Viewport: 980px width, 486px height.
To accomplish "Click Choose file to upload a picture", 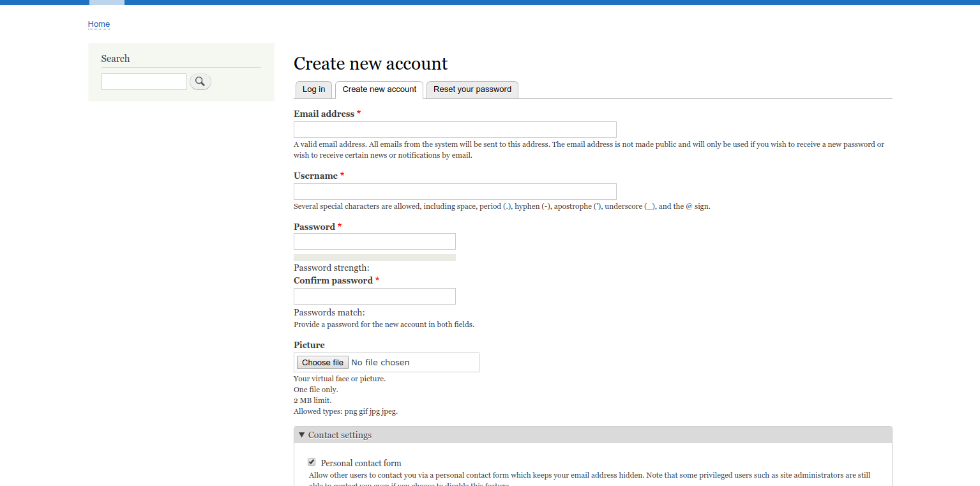I will click(322, 362).
